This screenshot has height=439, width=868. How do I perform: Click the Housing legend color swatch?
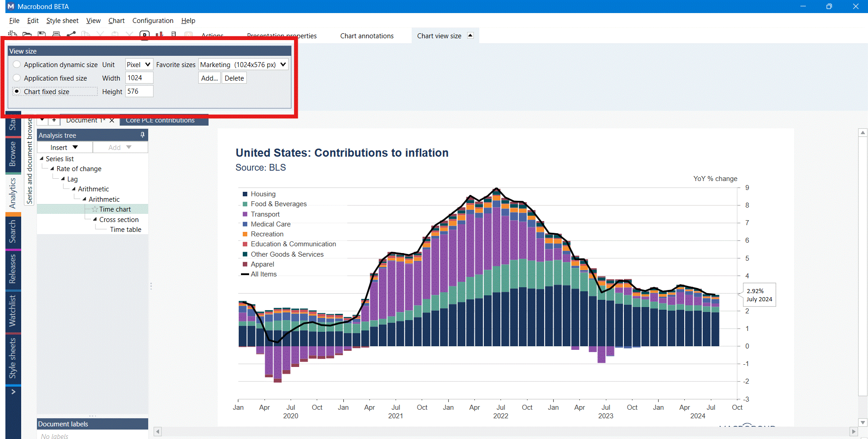tap(245, 194)
